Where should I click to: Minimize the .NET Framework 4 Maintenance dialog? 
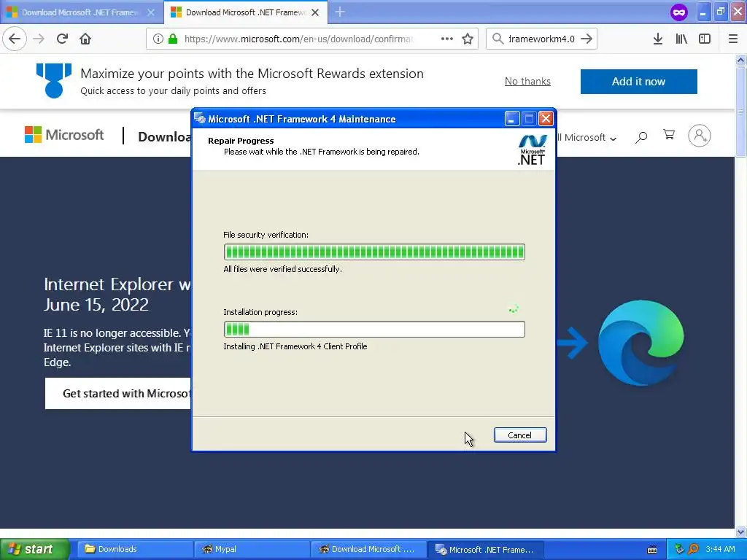tap(511, 119)
